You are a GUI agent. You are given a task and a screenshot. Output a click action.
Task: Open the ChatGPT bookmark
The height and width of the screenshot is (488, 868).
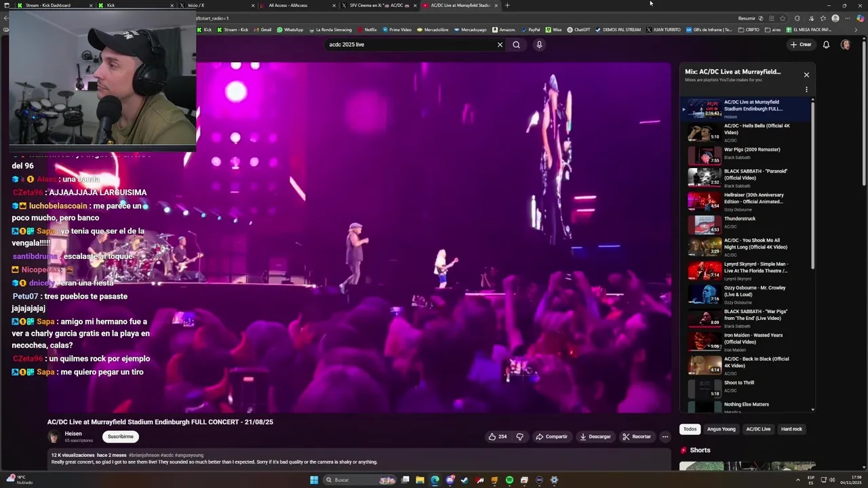tap(578, 30)
